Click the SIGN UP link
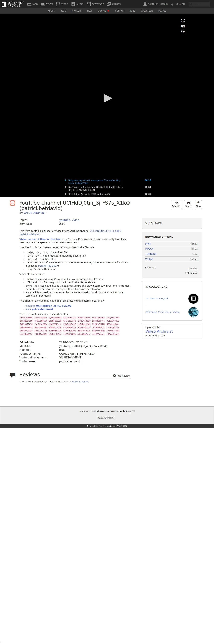The image size is (214, 644). click(153, 4)
